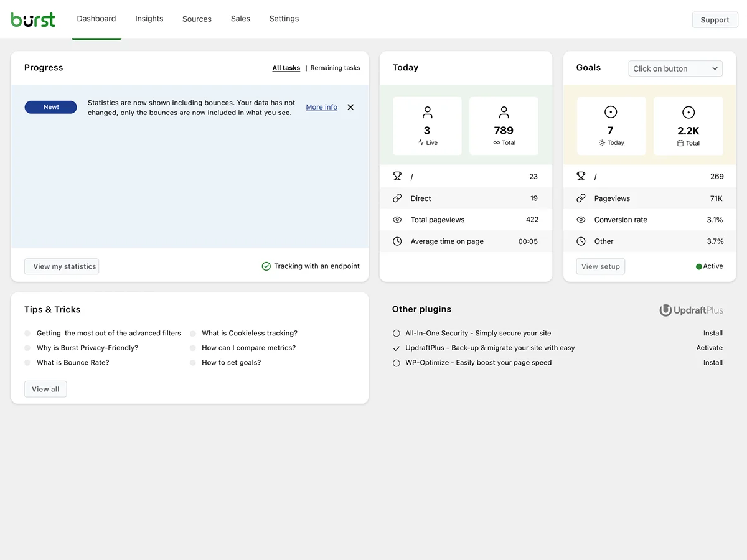
Task: Open the Click on button goal dropdown
Action: pos(675,68)
